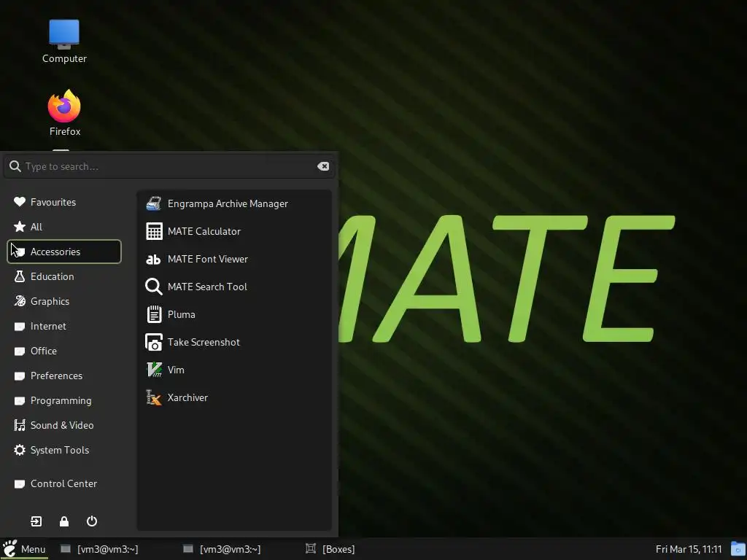747x560 pixels.
Task: Open Engrampa Archive Manager icon
Action: coord(154,203)
